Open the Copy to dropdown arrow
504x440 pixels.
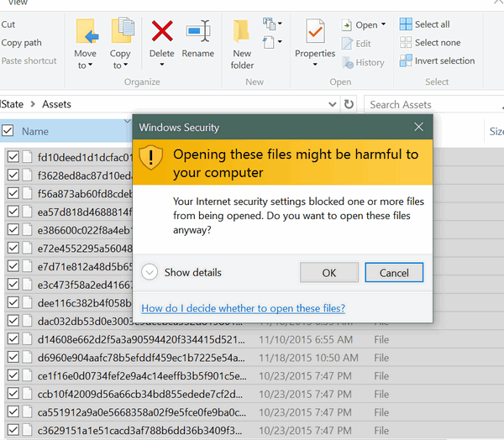click(126, 65)
